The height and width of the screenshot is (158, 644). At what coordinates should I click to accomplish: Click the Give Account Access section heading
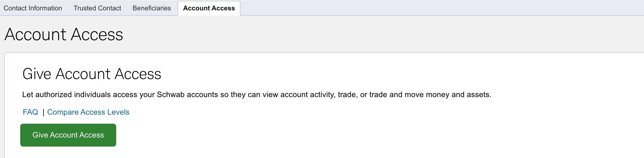click(x=92, y=74)
